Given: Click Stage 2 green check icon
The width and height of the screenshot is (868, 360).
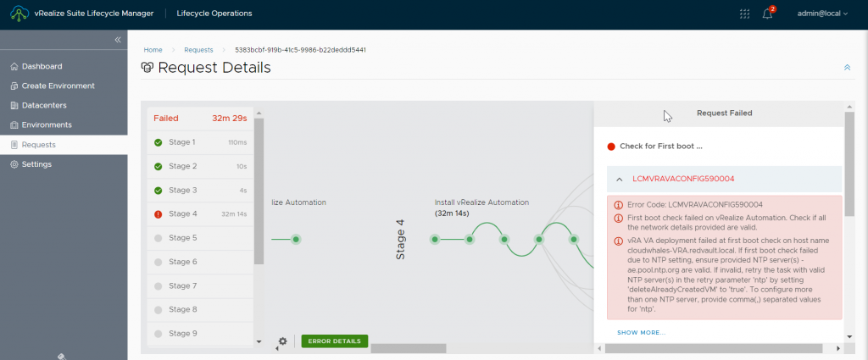Looking at the screenshot, I should (x=159, y=167).
